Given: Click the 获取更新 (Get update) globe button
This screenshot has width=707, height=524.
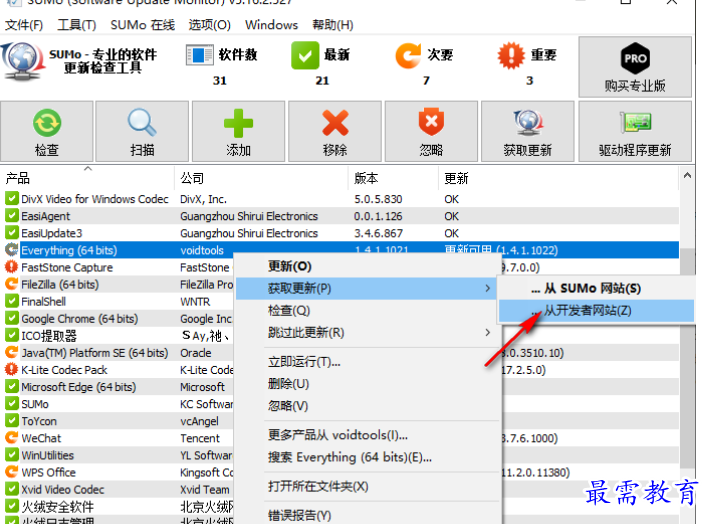Looking at the screenshot, I should [x=528, y=131].
